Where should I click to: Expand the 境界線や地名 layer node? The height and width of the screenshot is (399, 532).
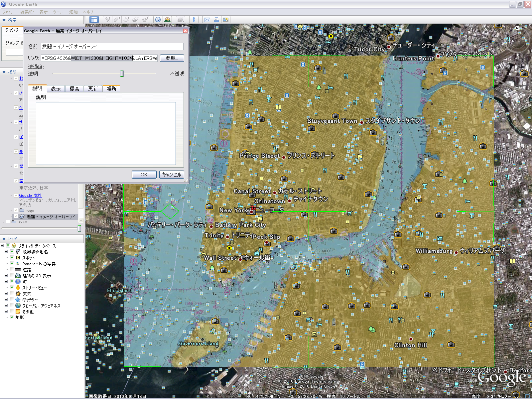click(6, 252)
